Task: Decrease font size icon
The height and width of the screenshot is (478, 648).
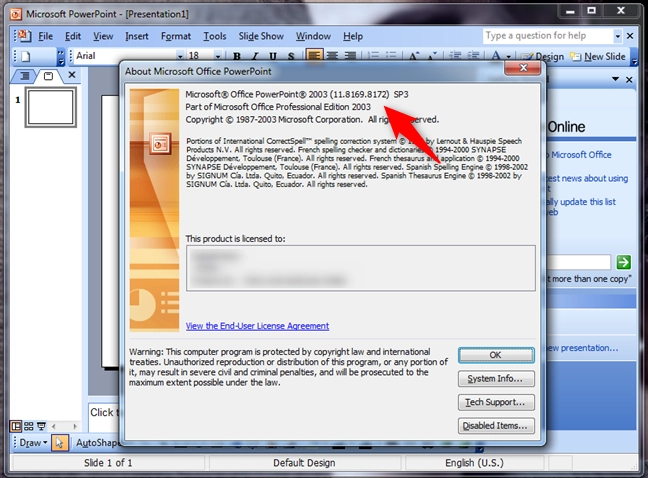Action: [432, 56]
